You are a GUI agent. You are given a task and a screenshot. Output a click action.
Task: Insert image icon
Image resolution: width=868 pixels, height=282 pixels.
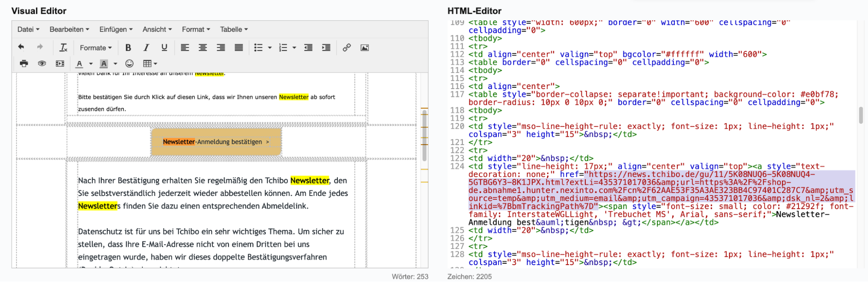click(x=365, y=47)
